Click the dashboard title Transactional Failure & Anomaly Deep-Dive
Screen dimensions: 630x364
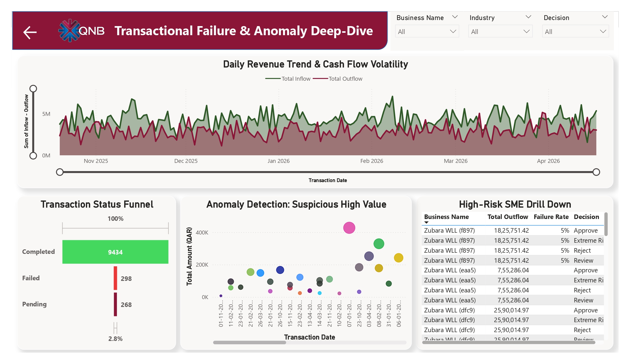(243, 31)
